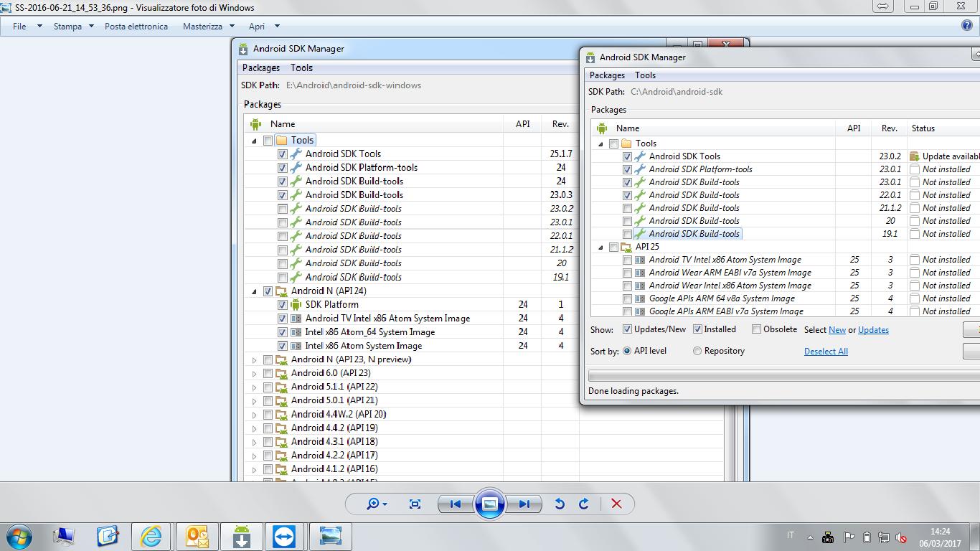This screenshot has width=980, height=551.
Task: Expand the Android 4.2.2 (API 17) group
Action: pos(254,456)
